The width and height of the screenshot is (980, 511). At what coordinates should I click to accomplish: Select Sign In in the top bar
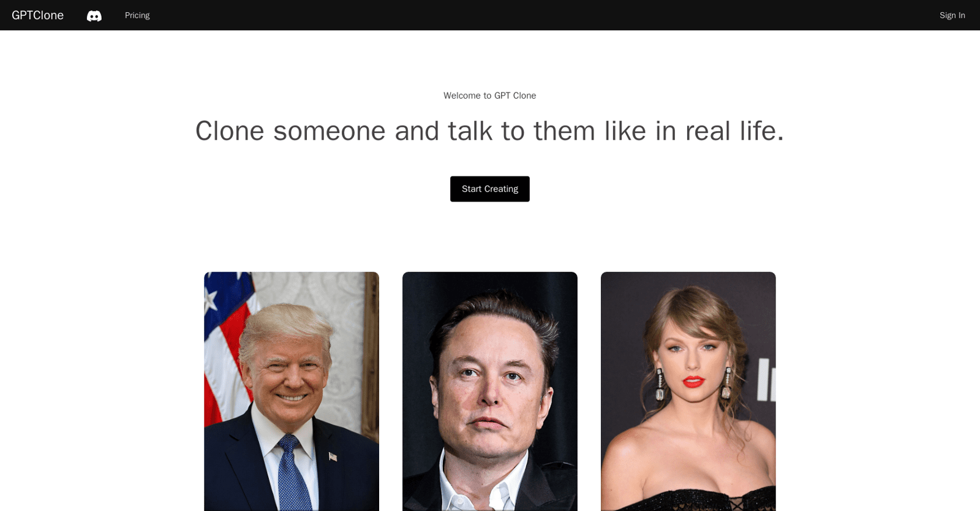[952, 15]
